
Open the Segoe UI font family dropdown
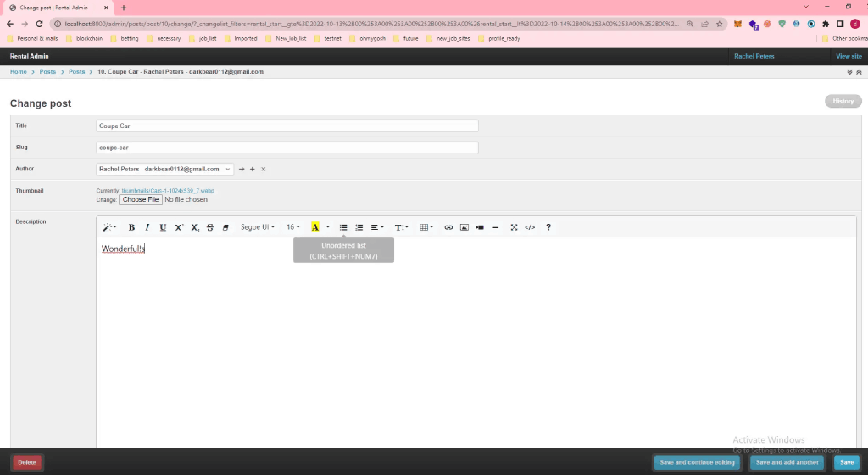258,227
